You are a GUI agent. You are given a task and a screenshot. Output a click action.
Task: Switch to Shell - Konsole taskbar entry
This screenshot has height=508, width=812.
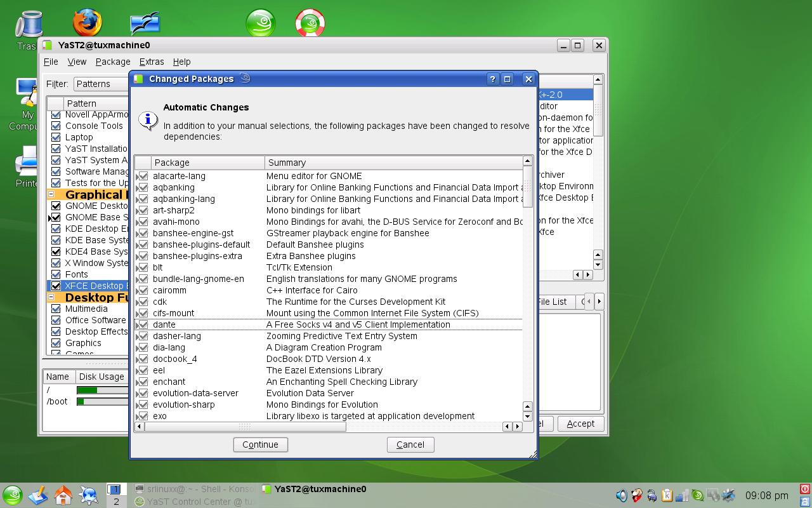[x=196, y=489]
